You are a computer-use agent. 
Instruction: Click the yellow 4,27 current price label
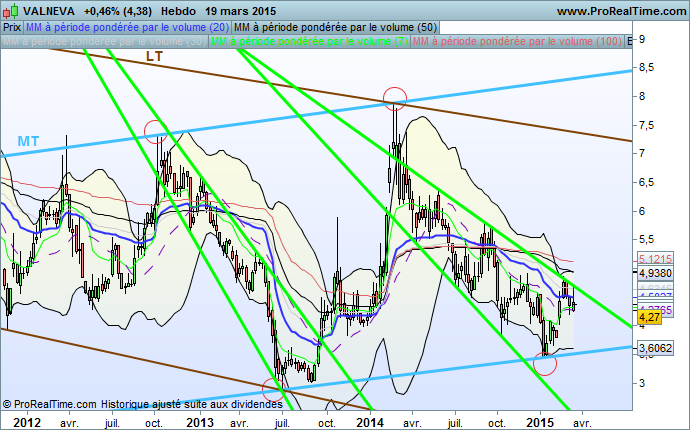[649, 317]
